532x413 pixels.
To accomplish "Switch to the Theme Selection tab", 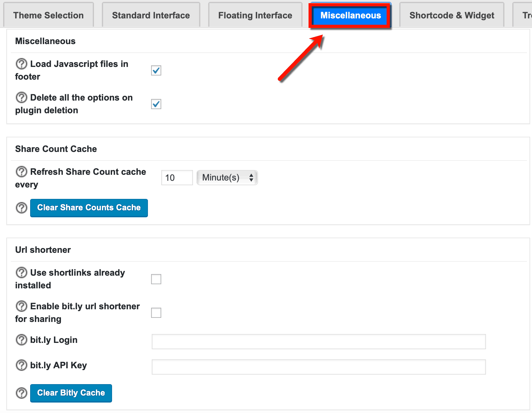I will pos(48,15).
